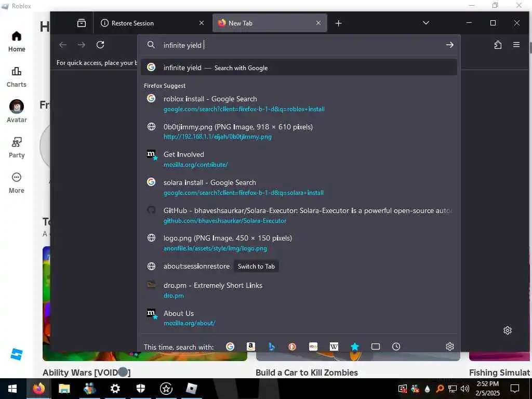Open GitHub Solara-Executor suggestion
Image resolution: width=532 pixels, height=399 pixels.
pos(299,215)
